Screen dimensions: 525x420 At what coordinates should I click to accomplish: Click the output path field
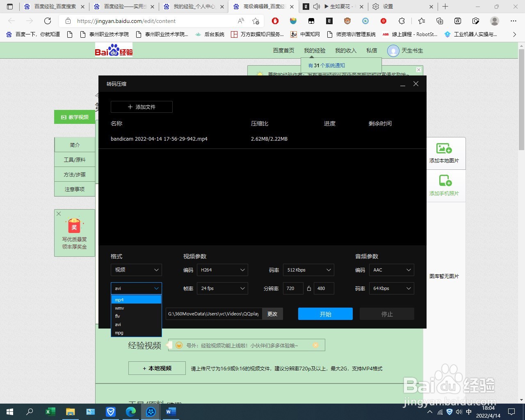[x=214, y=314]
